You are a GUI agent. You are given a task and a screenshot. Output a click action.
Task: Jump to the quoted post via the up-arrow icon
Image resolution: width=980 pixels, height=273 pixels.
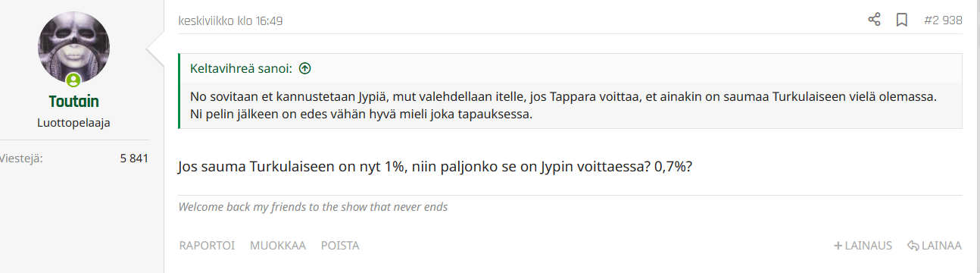pos(304,69)
